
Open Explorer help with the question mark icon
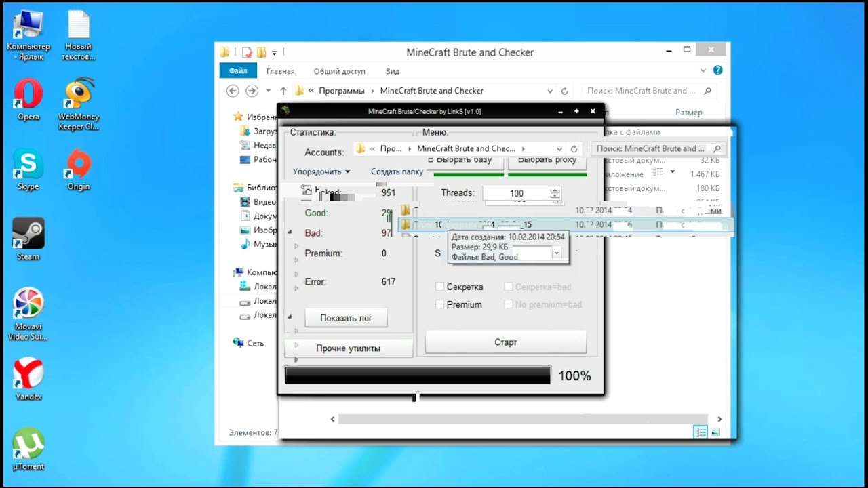click(x=717, y=70)
